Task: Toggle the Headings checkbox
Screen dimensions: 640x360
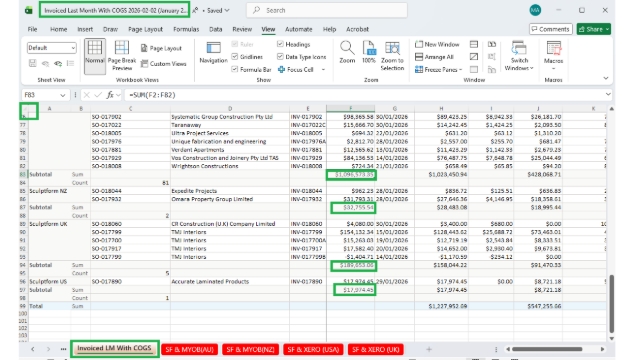Action: [280, 44]
